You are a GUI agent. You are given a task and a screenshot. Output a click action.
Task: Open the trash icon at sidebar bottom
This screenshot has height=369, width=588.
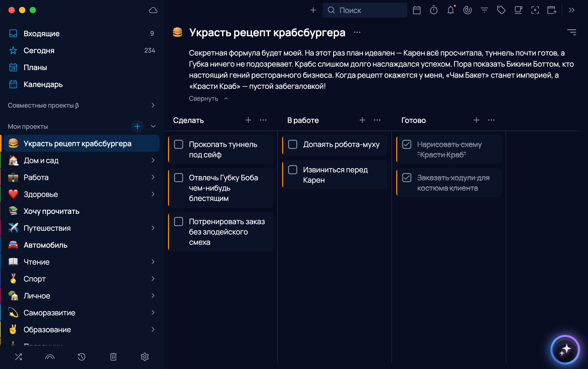tap(113, 357)
